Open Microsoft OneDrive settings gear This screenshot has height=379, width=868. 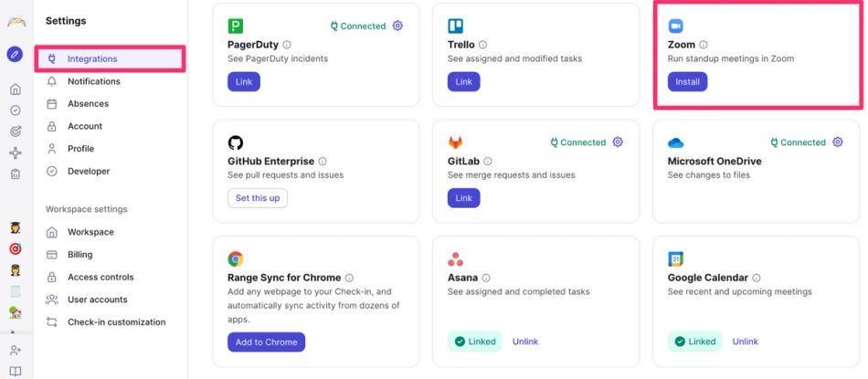coord(838,142)
